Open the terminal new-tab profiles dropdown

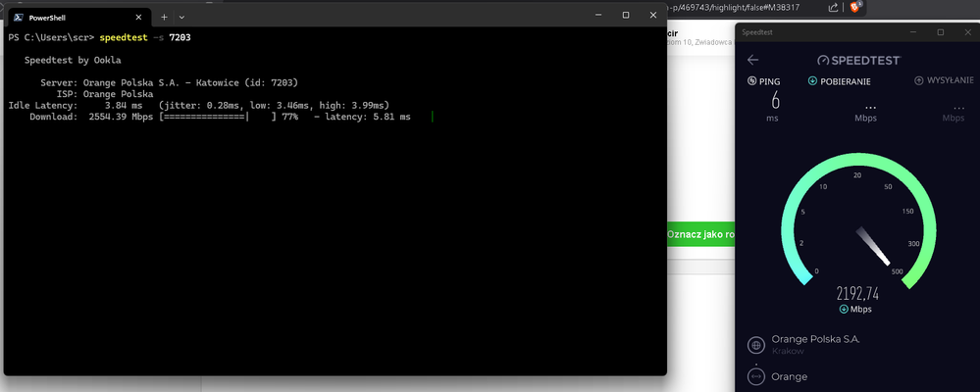click(x=181, y=18)
